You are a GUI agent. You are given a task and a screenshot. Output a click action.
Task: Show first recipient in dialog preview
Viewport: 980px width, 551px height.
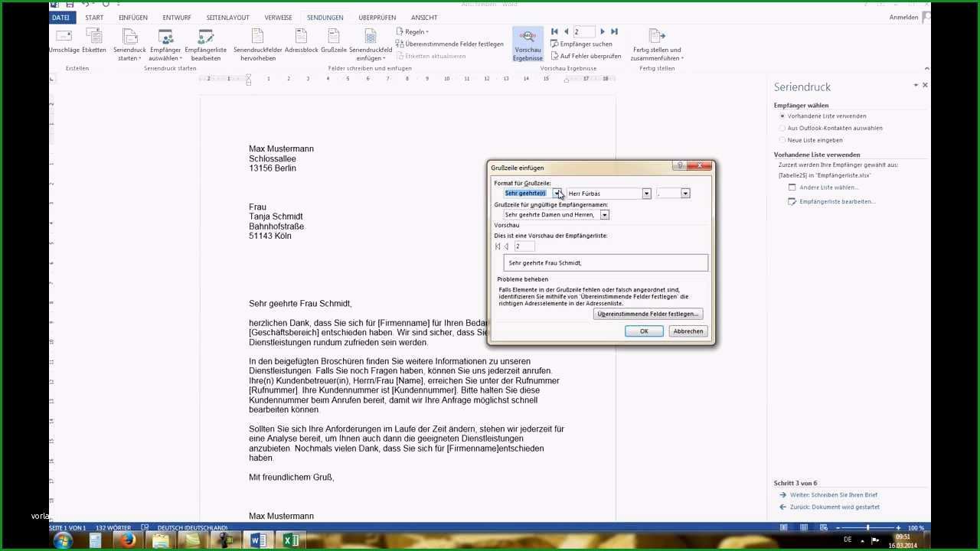pos(498,246)
